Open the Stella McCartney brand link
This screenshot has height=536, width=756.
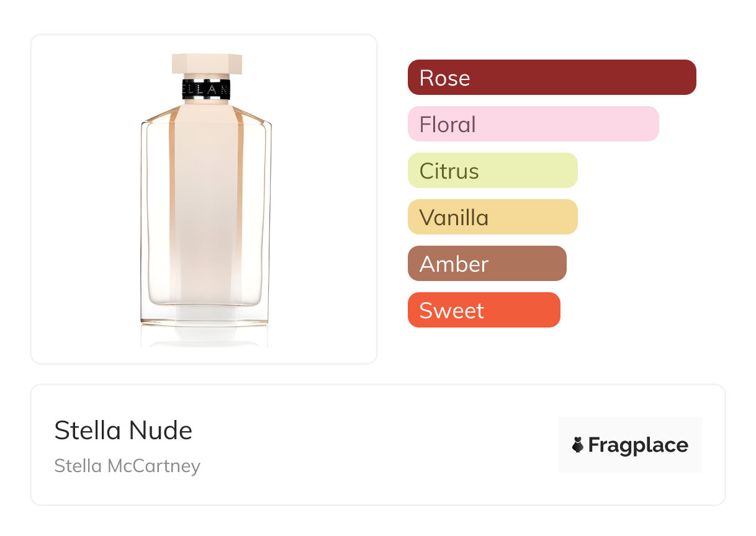[127, 466]
